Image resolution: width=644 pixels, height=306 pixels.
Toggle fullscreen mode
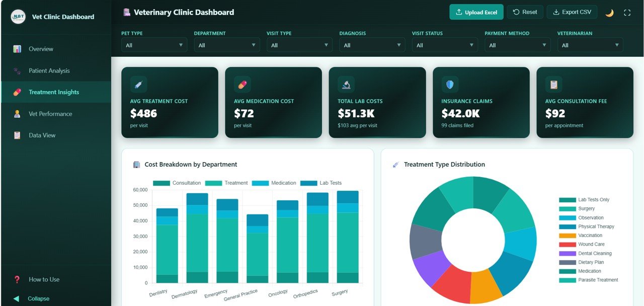627,12
